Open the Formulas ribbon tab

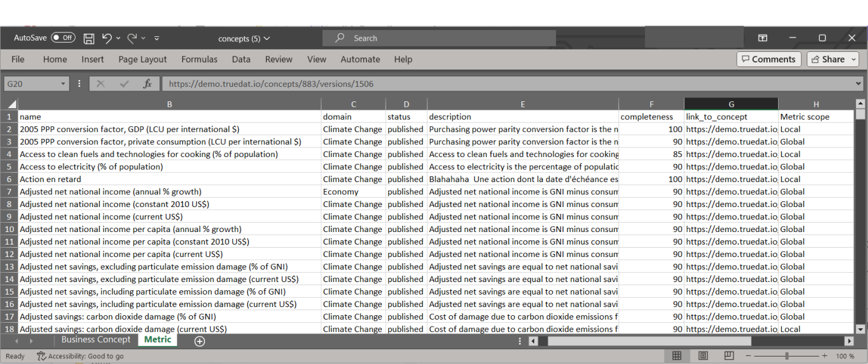point(199,59)
